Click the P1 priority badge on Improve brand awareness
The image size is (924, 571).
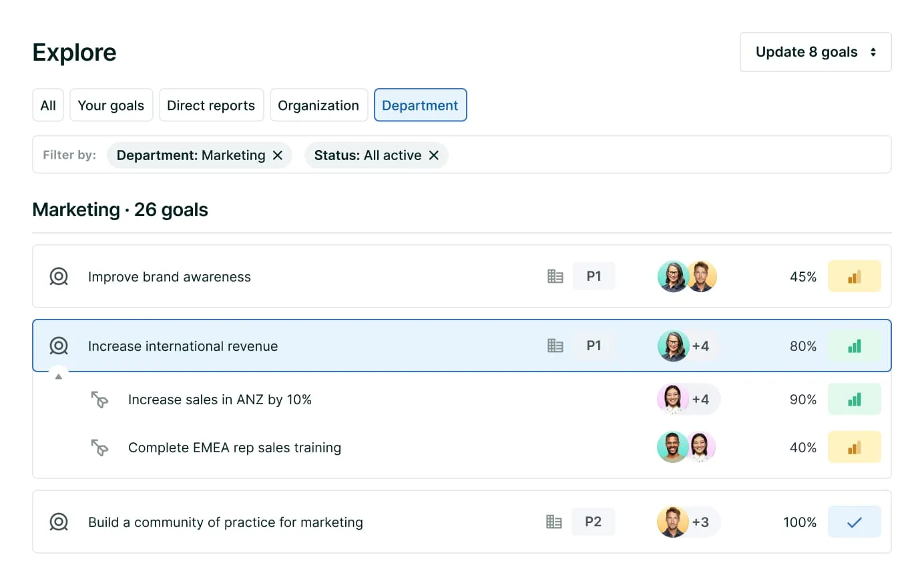(x=594, y=277)
